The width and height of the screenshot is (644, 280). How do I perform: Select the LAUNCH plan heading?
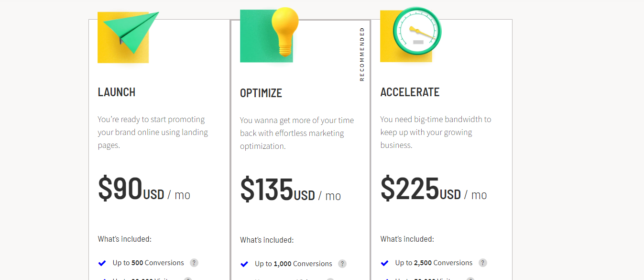point(117,92)
